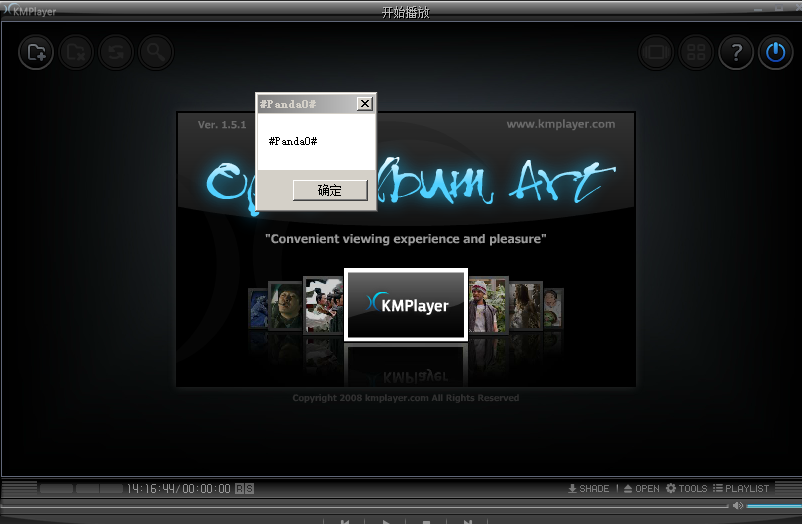The width and height of the screenshot is (802, 524).
Task: Open the help question mark icon
Action: click(736, 52)
